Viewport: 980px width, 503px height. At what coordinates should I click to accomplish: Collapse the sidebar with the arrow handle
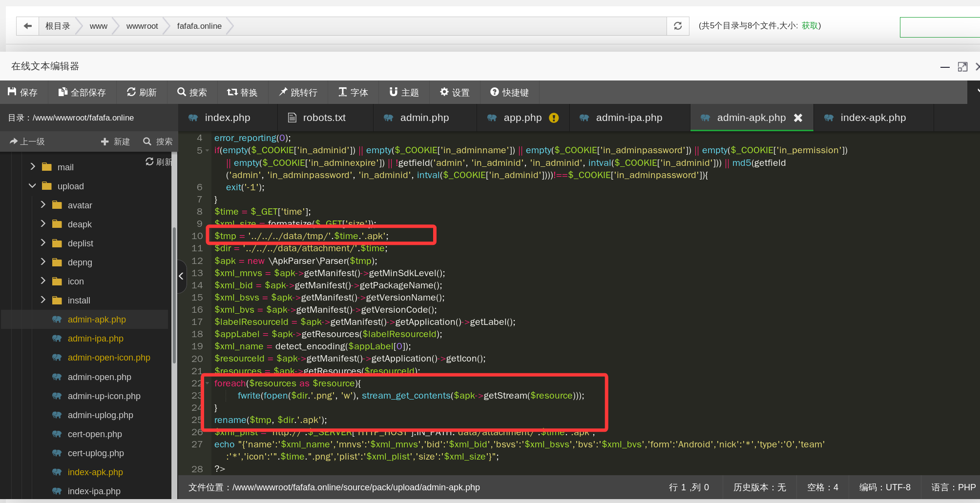pos(181,276)
